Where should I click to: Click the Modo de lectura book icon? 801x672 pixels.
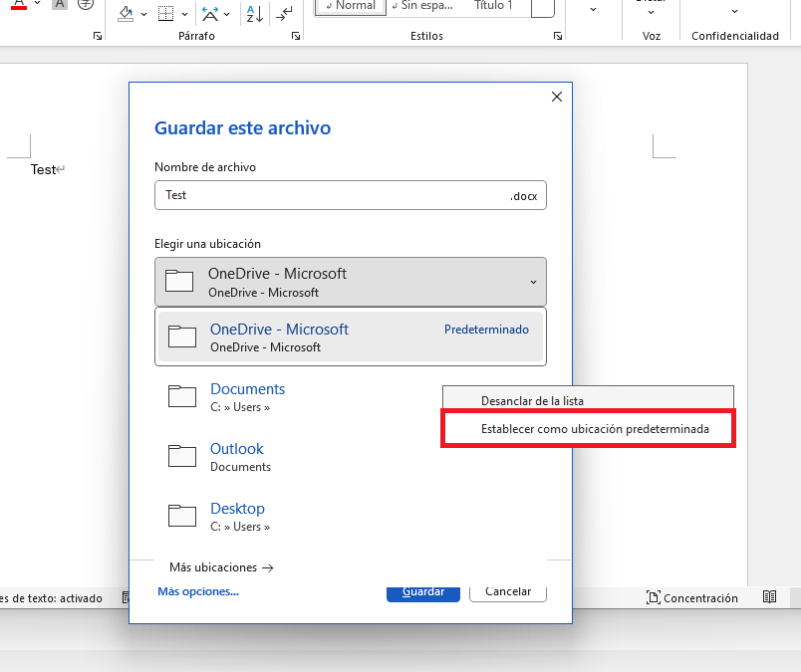point(769,597)
